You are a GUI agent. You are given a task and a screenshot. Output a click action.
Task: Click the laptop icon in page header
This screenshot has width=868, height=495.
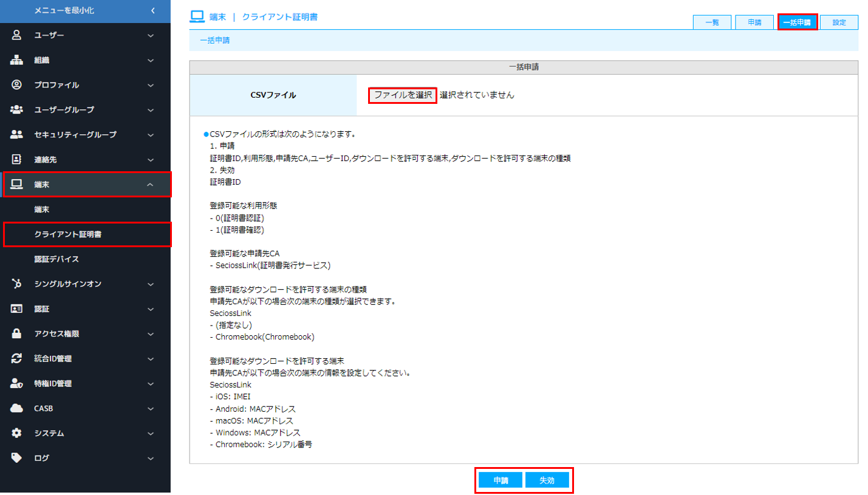[x=197, y=16]
